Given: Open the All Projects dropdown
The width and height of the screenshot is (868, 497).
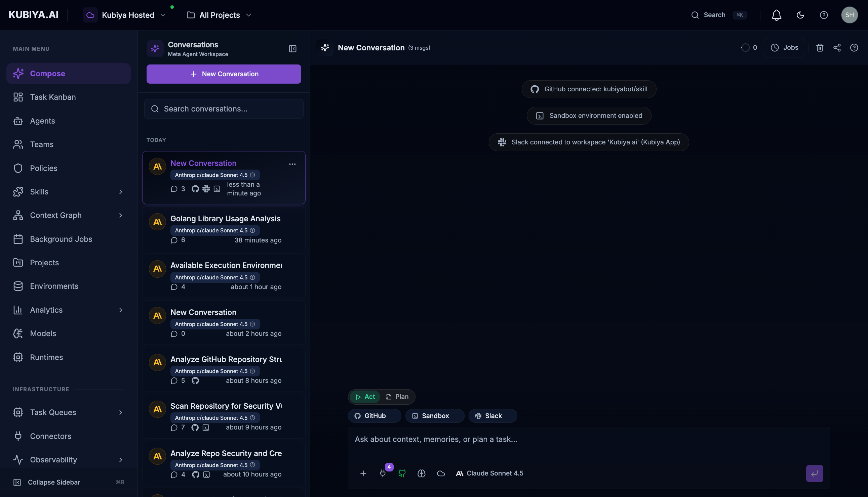Looking at the screenshot, I should [219, 15].
